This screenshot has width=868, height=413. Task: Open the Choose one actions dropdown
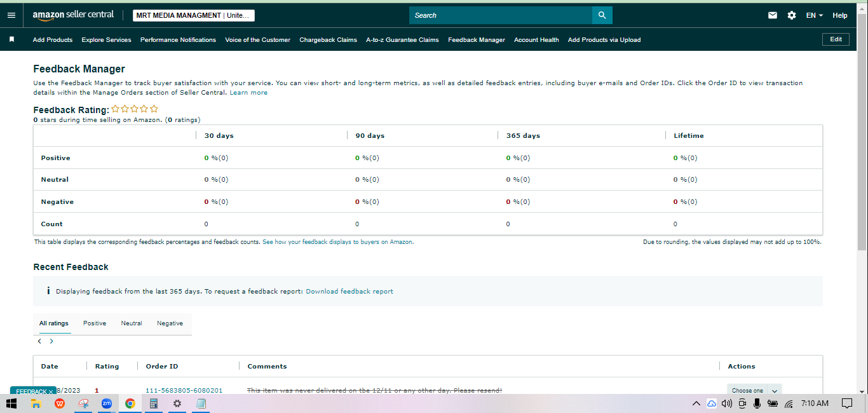coord(754,391)
